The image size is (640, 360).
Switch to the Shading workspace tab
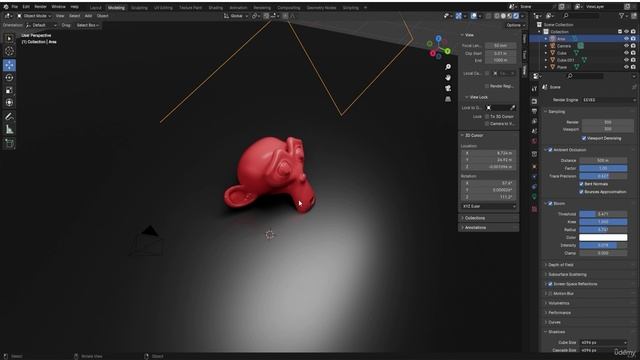pyautogui.click(x=216, y=8)
